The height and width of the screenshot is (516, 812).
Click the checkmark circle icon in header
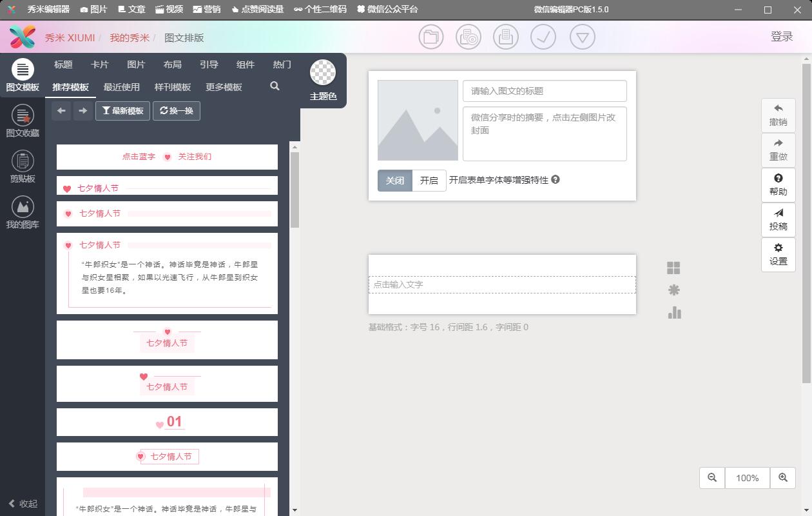(x=543, y=37)
